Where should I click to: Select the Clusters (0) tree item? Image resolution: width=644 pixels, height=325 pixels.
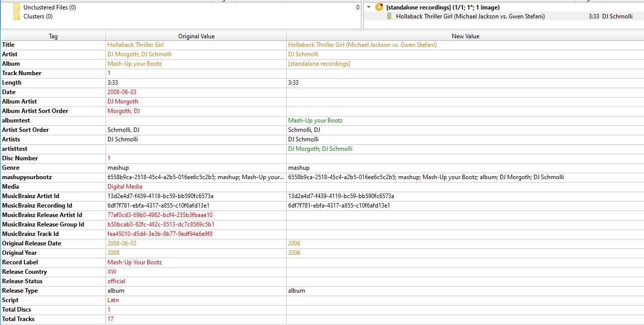38,16
